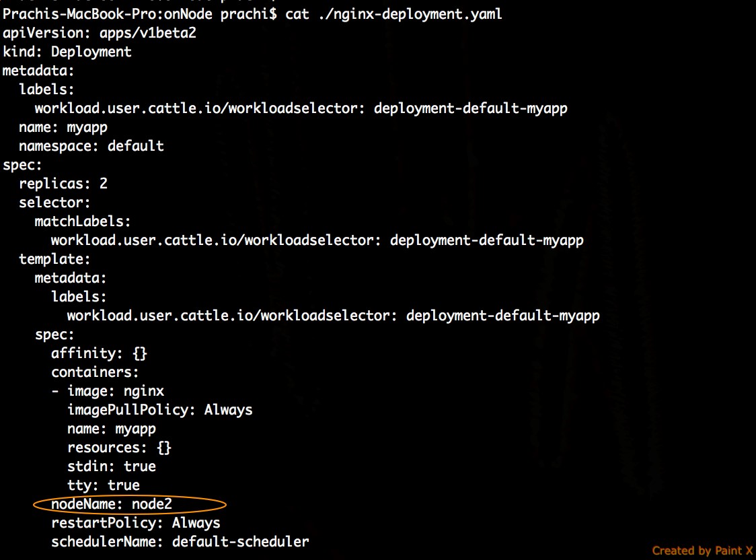Click the restartPolicy: Always line
756x560 pixels.
click(136, 523)
